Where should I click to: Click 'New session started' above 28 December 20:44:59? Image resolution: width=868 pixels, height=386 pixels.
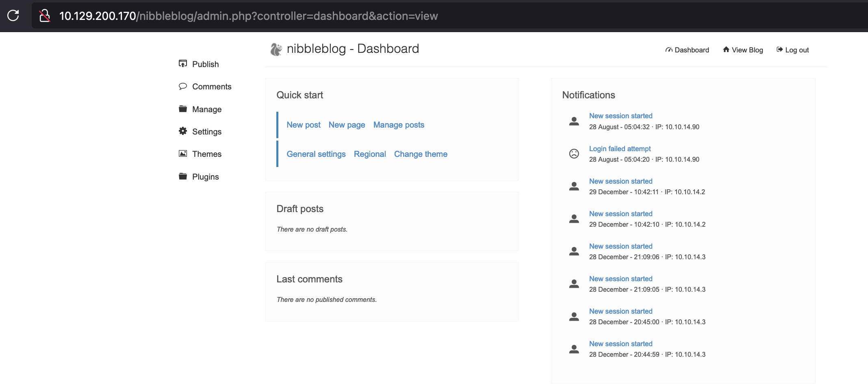click(x=621, y=344)
